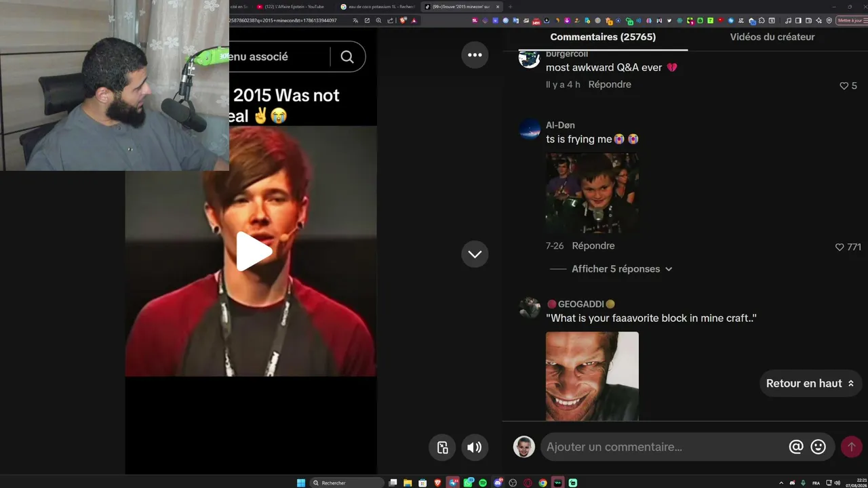
Task: Open File Explorer from the taskbar
Action: click(x=408, y=483)
